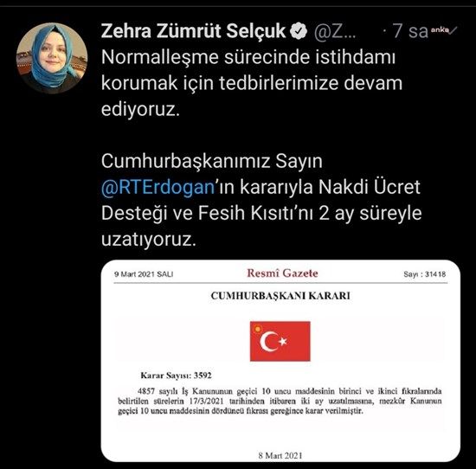The height and width of the screenshot is (469, 476).
Task: Click the decree paragraph starting '4857 sayılı'
Action: click(280, 401)
